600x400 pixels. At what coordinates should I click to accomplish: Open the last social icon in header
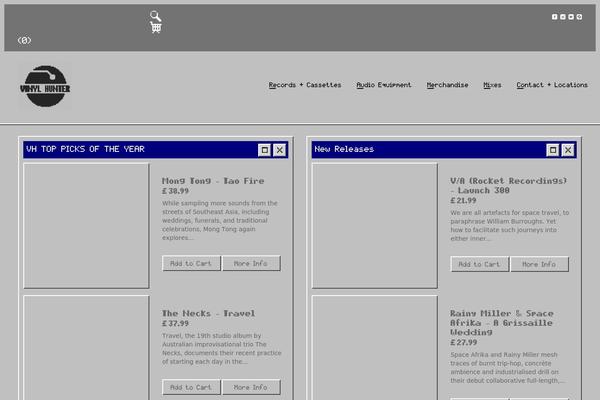(x=579, y=17)
